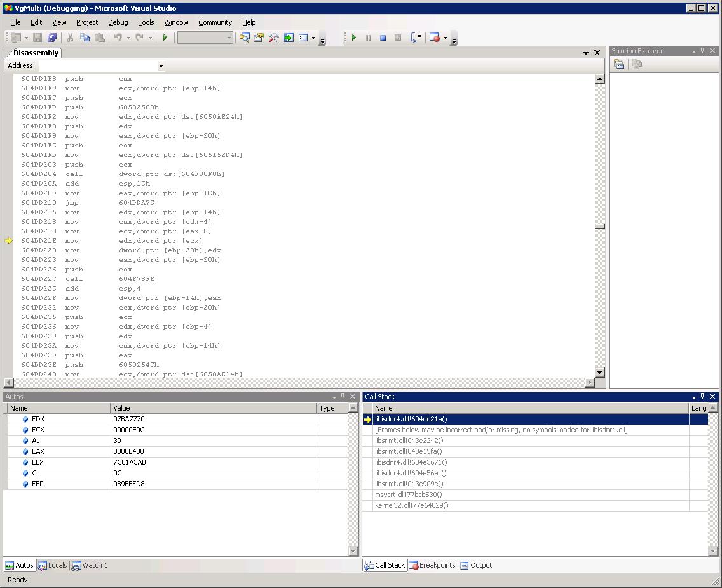Viewport: 722px width, 588px height.
Task: Click the Redo arrow icon
Action: pos(140,38)
